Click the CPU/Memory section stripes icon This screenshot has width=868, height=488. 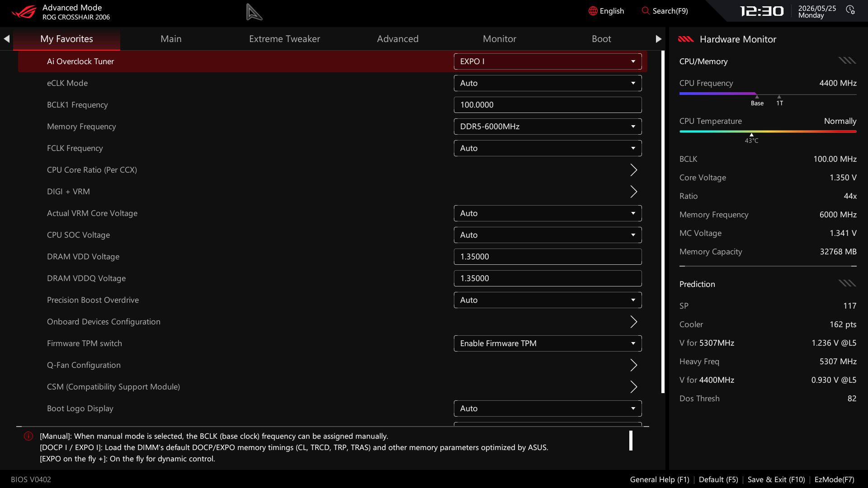pos(847,61)
